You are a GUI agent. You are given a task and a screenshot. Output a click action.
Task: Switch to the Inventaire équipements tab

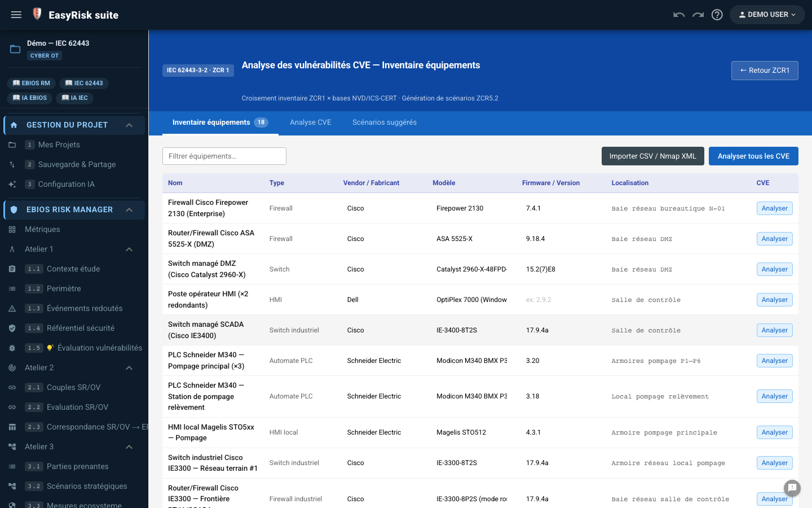coord(220,122)
